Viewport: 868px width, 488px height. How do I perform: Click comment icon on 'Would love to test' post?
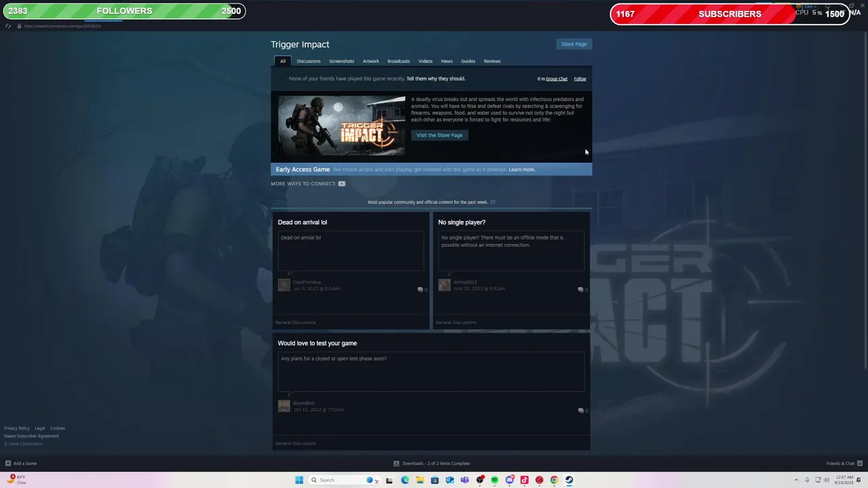click(x=580, y=411)
